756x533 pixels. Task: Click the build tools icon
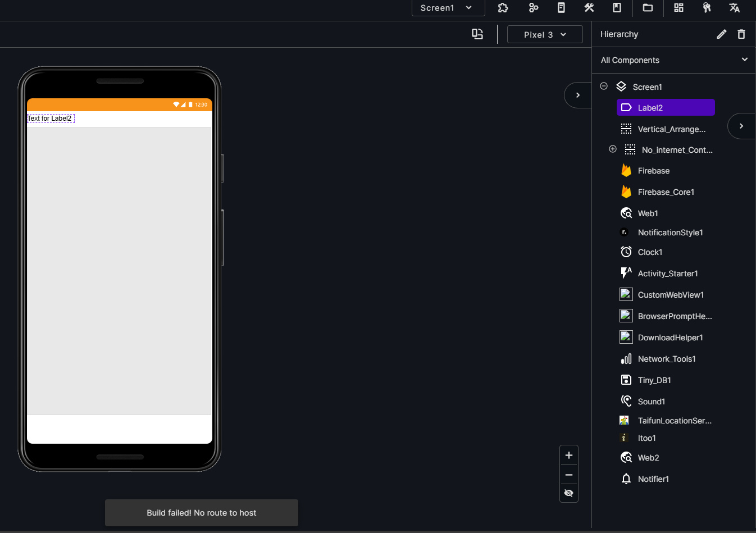coord(589,8)
